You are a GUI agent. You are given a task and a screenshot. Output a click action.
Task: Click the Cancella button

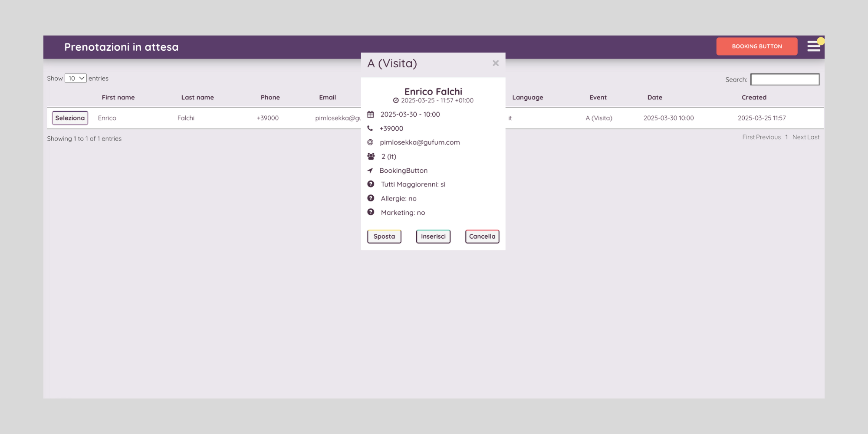coord(482,237)
